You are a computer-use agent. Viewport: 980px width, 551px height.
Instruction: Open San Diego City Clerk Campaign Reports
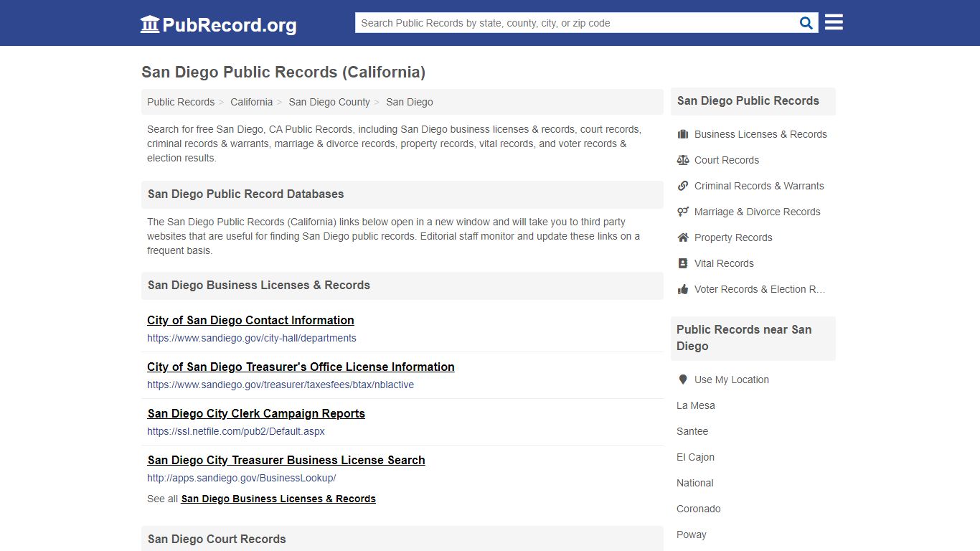256,413
